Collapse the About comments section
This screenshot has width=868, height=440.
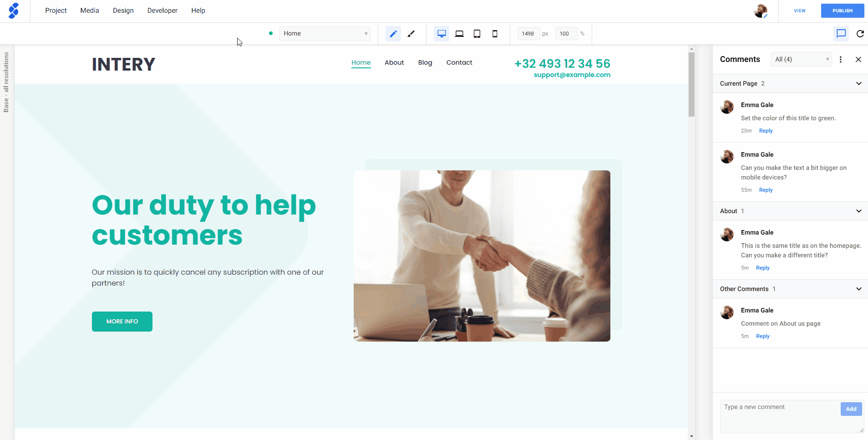click(x=859, y=211)
